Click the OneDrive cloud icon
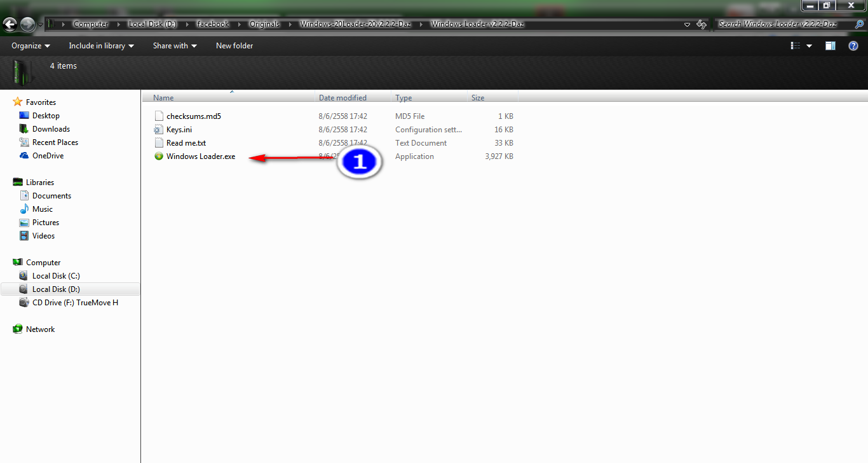This screenshot has width=868, height=463. click(x=24, y=156)
